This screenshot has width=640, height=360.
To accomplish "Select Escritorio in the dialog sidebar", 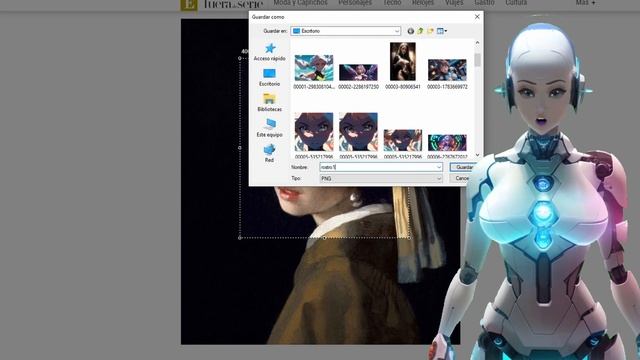I will [x=269, y=77].
